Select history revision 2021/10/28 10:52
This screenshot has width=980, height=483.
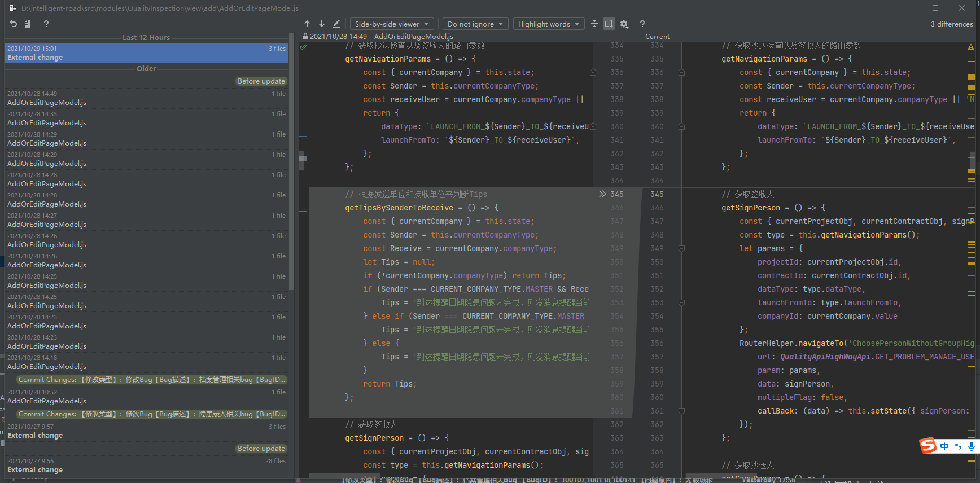146,397
